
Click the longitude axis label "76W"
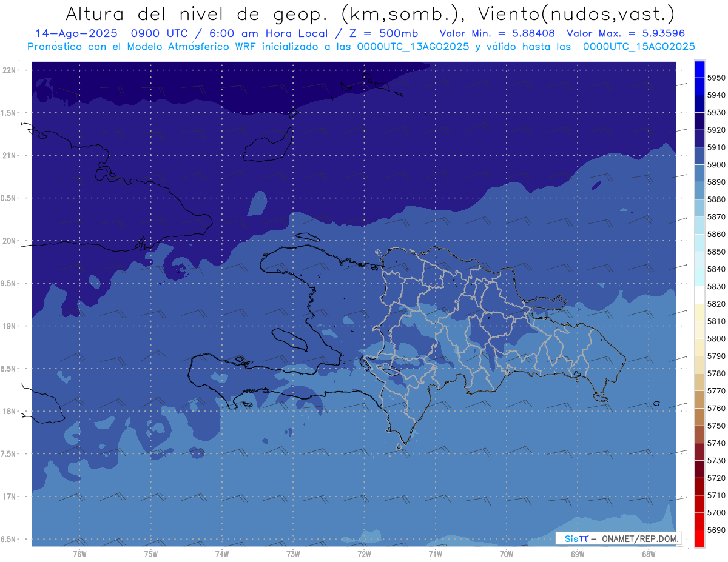79,554
